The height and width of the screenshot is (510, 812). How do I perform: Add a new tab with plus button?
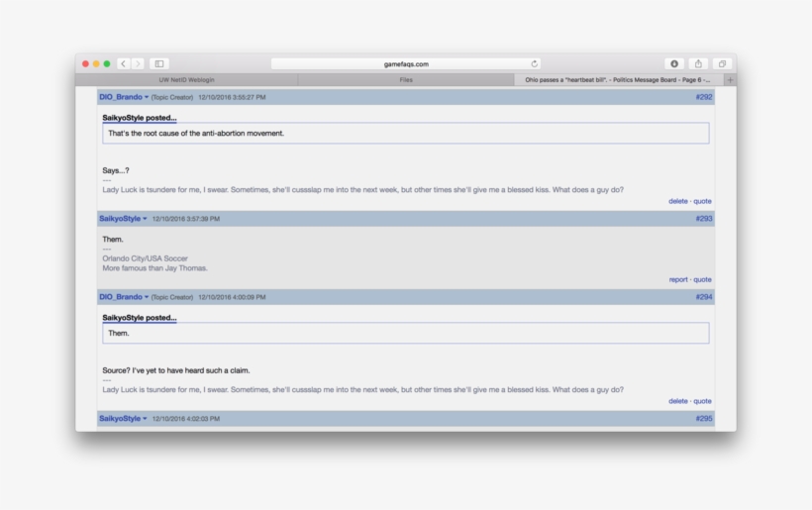coord(730,80)
